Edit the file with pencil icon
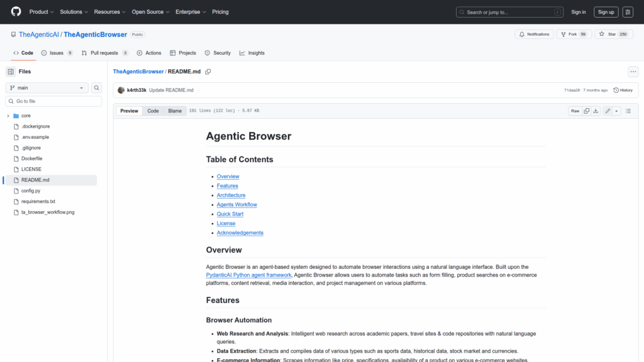Image resolution: width=644 pixels, height=362 pixels. click(x=608, y=111)
